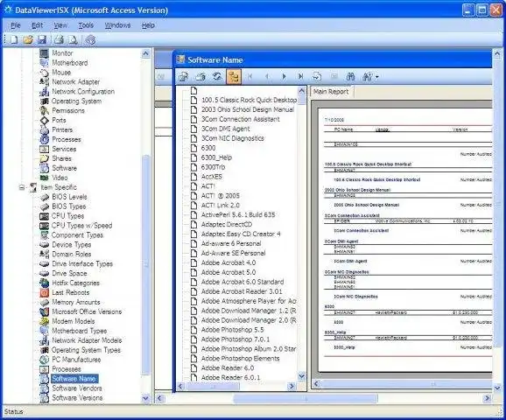
Task: Open the Help menu
Action: 148,25
